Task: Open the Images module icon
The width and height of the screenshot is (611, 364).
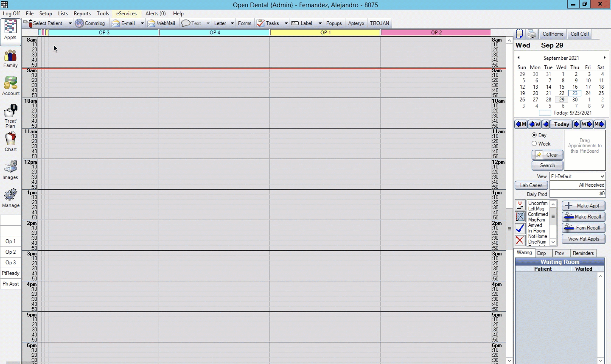Action: click(x=11, y=170)
